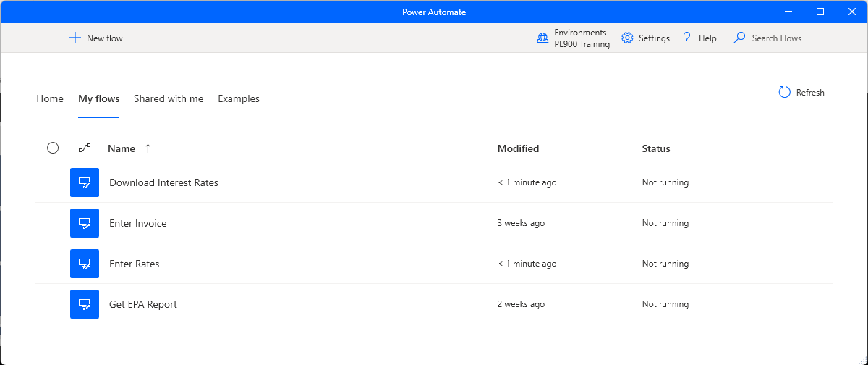Viewport: 868px width, 365px height.
Task: Click Not running status of Download Interest Rates
Action: pyautogui.click(x=665, y=182)
